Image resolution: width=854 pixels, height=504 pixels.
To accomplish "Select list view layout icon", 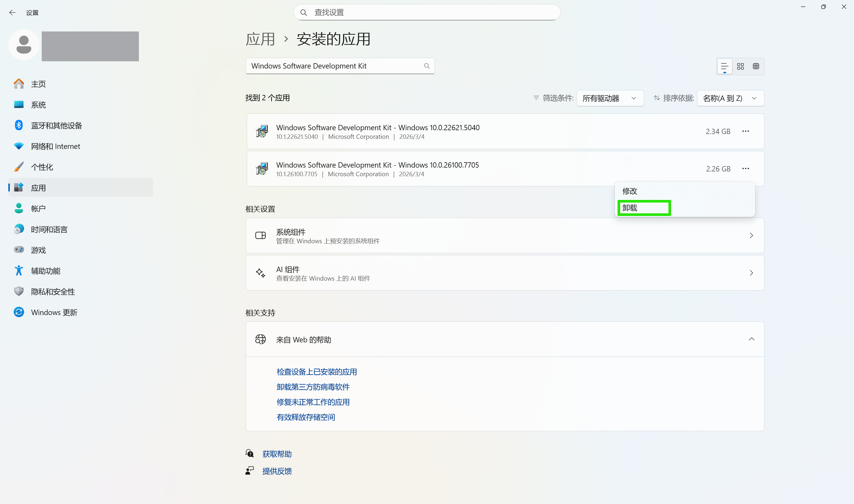I will 724,66.
